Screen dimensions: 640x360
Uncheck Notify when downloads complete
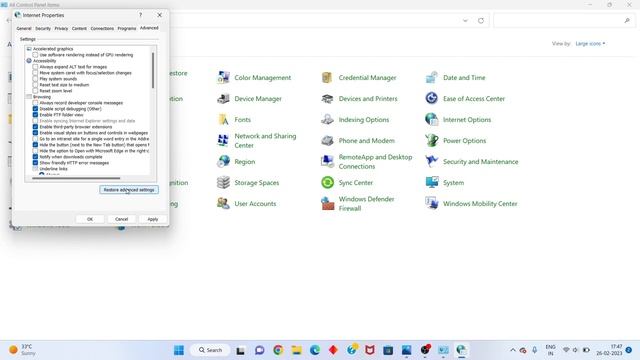point(35,157)
